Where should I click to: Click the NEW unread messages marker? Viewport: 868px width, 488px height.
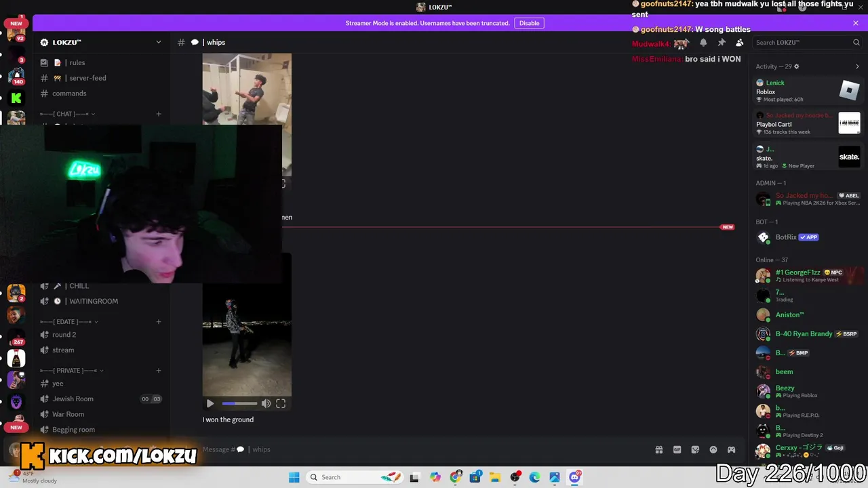pos(728,227)
